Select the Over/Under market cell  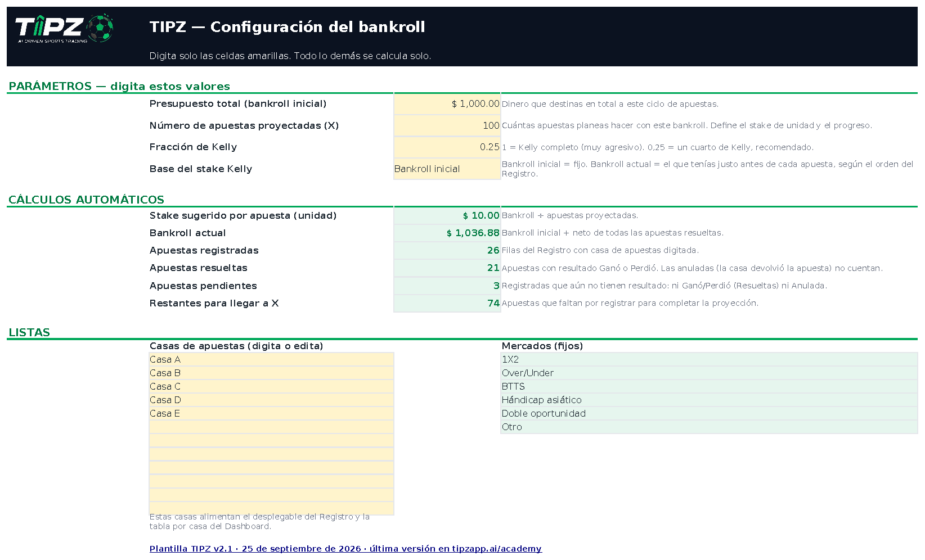(709, 373)
